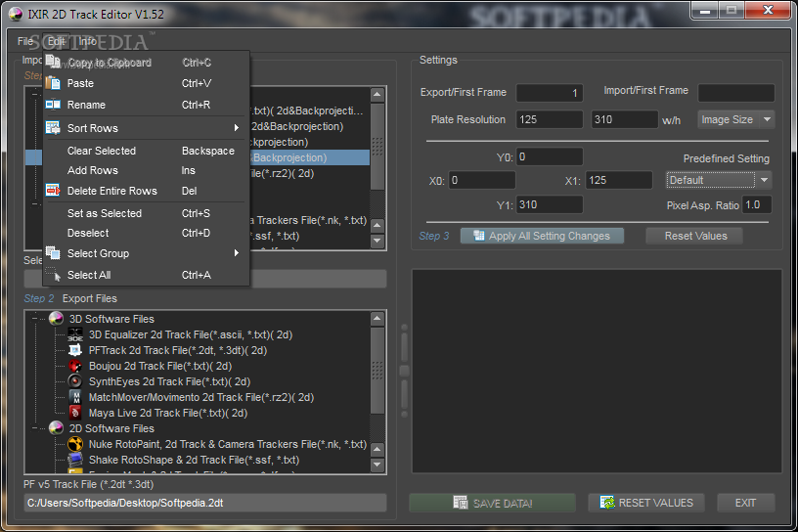Click the export file path field
This screenshot has width=798, height=532.
205,503
